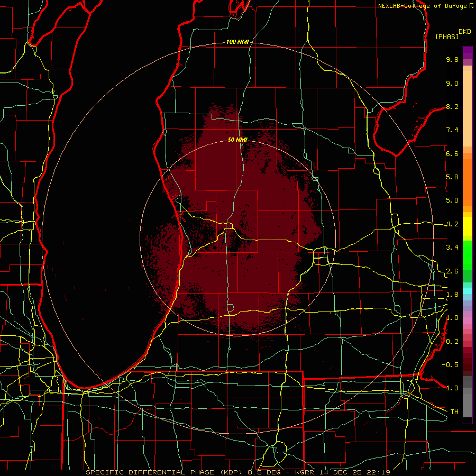Click the 9.0 scale value

[452, 83]
